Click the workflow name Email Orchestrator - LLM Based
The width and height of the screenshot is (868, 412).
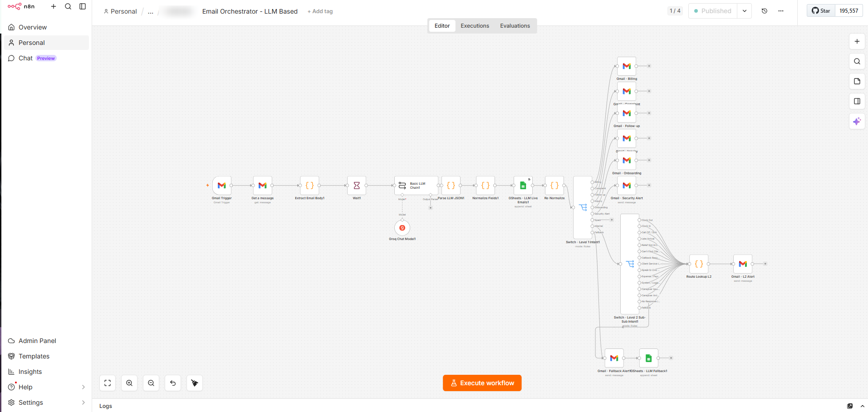[250, 11]
